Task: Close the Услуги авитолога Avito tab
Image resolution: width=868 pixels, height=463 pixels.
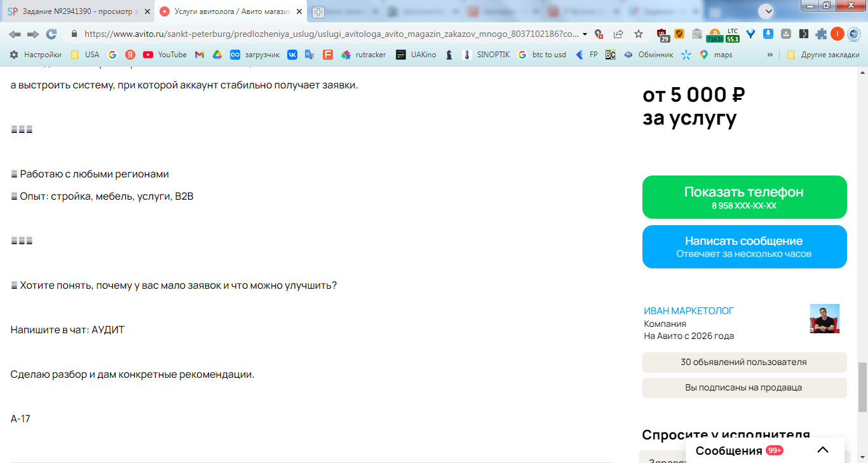Action: (x=299, y=11)
